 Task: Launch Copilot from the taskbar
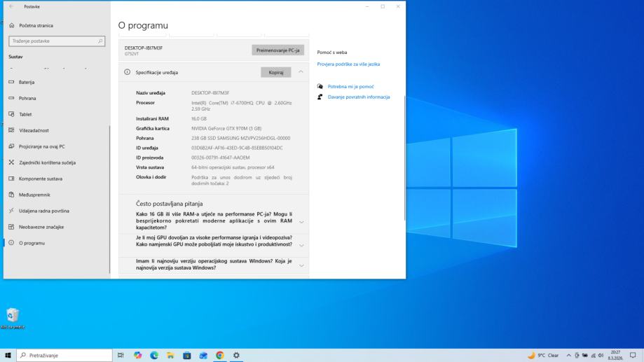(x=137, y=355)
